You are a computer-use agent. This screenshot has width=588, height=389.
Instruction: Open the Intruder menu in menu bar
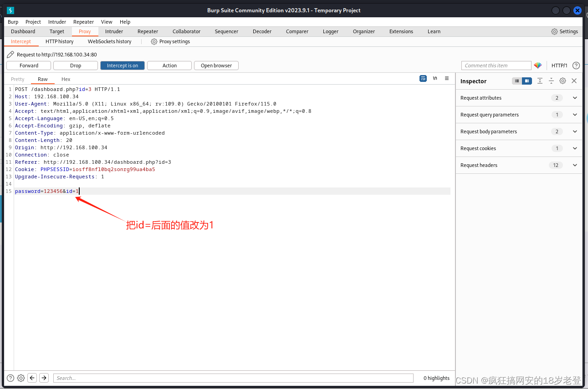(x=57, y=22)
